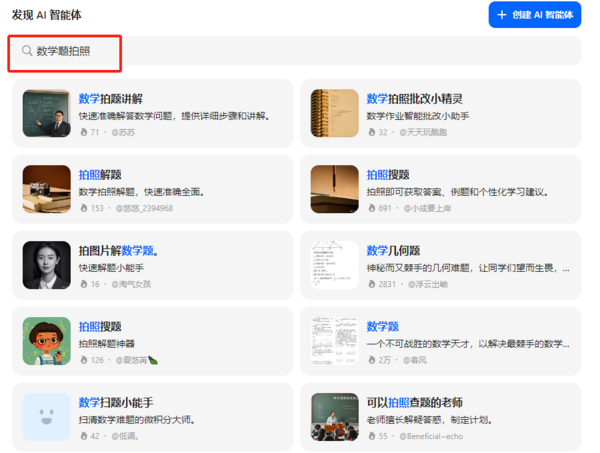Click the flame icon beside 2万
The width and height of the screenshot is (600, 453).
point(372,360)
